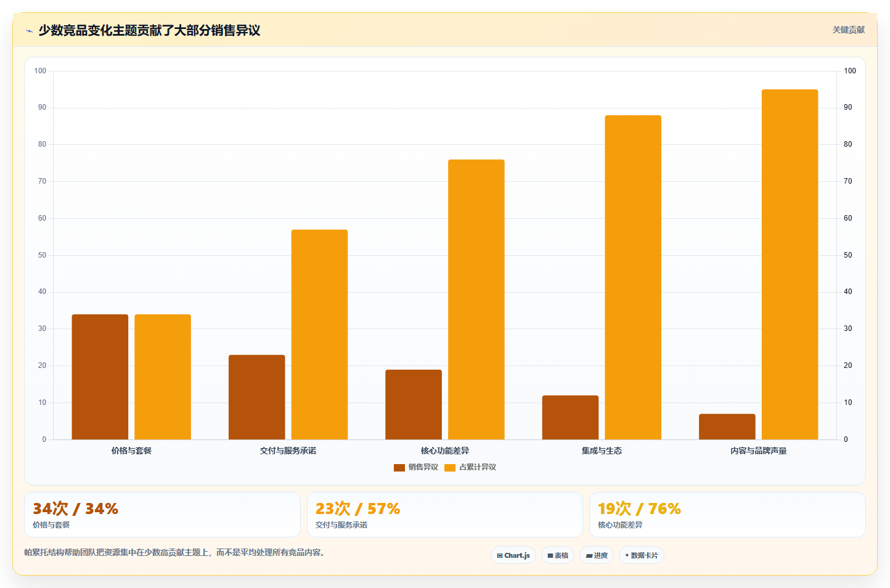Click the 关键贡献 tag in the header
Image resolution: width=890 pixels, height=588 pixels.
[x=848, y=30]
